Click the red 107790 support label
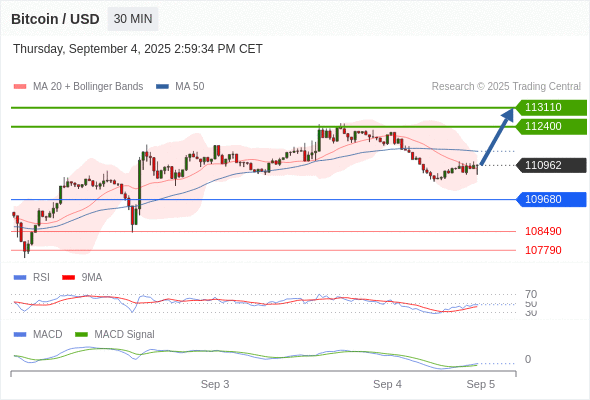590x400 pixels. coord(543,250)
